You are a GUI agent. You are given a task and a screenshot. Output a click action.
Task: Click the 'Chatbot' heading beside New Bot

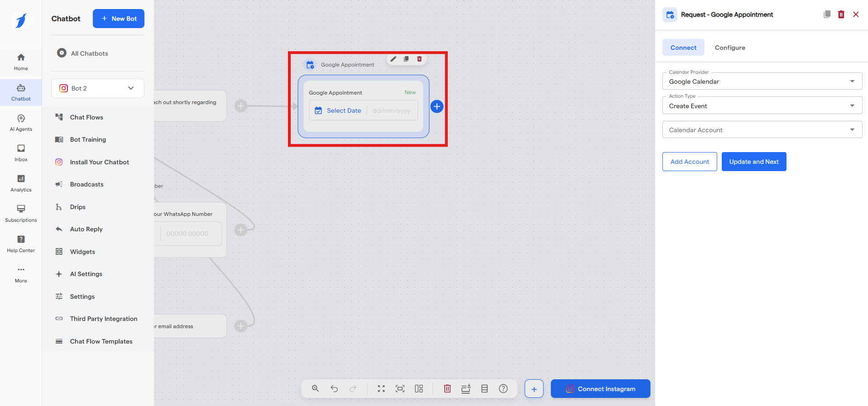point(66,19)
